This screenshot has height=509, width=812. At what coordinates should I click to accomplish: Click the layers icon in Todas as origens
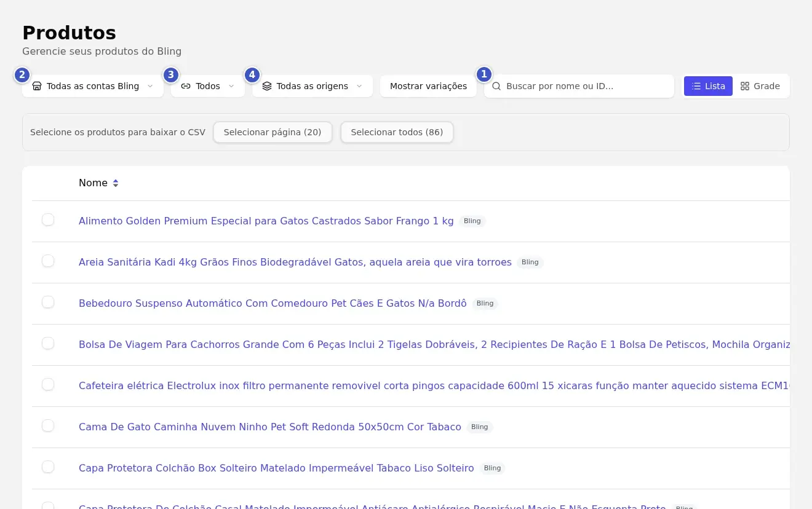267,86
